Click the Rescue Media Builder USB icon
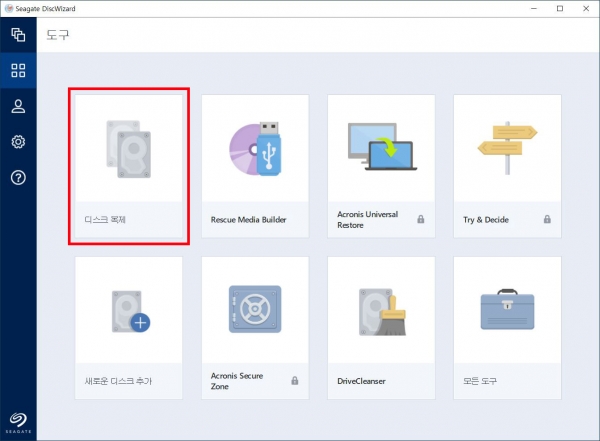This screenshot has height=441, width=600. coord(254,149)
